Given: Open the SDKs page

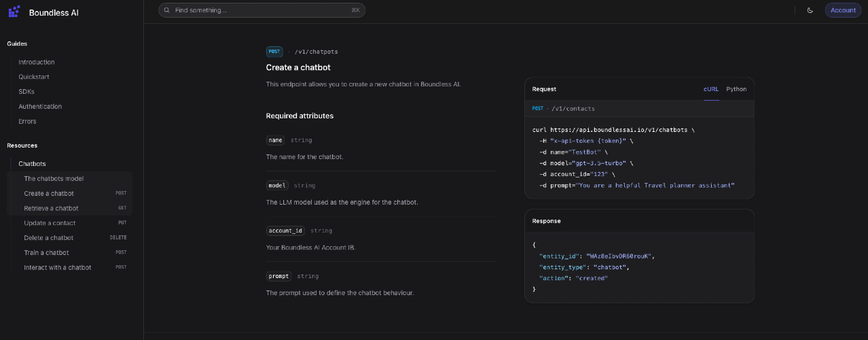Looking at the screenshot, I should click(26, 92).
